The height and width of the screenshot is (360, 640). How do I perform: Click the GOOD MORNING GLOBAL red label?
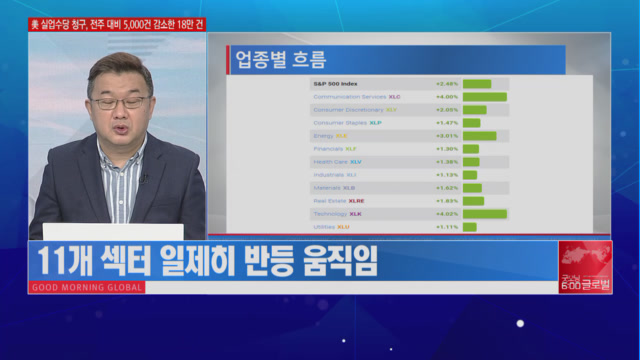tap(87, 287)
